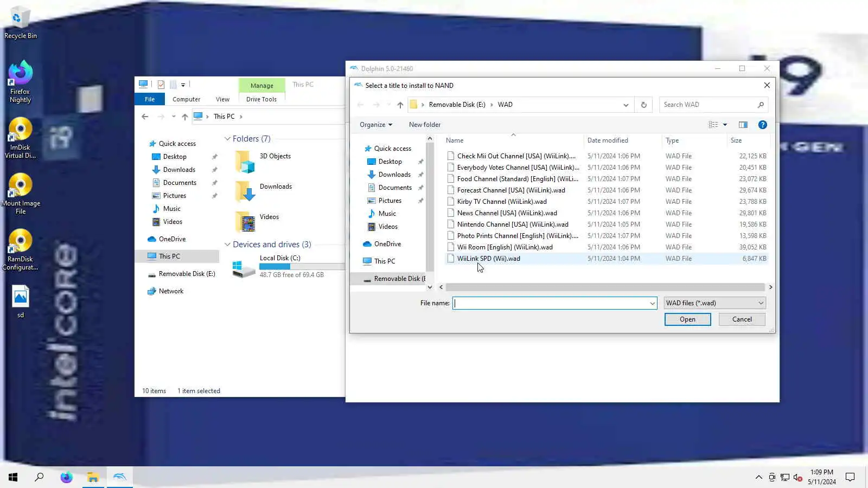Open OneDrive in the file dialog sidebar

[x=387, y=244]
